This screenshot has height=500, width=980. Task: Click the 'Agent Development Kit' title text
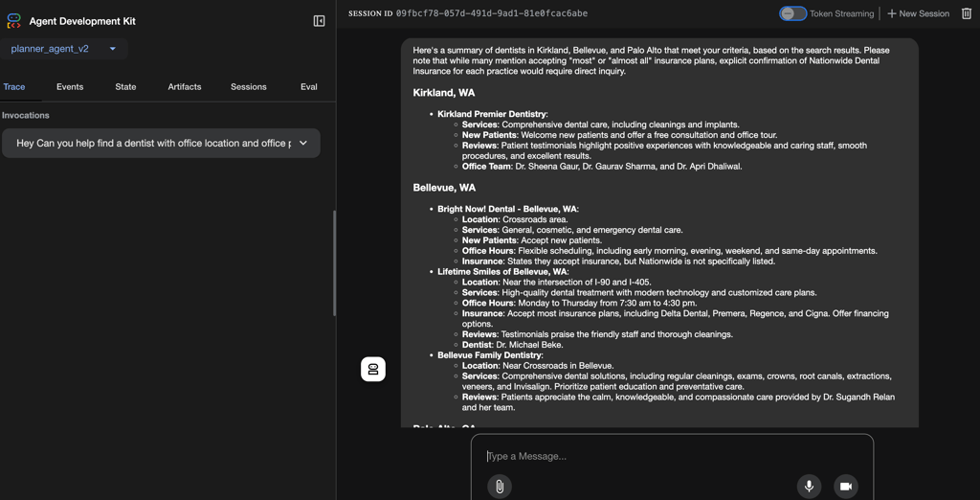[82, 21]
